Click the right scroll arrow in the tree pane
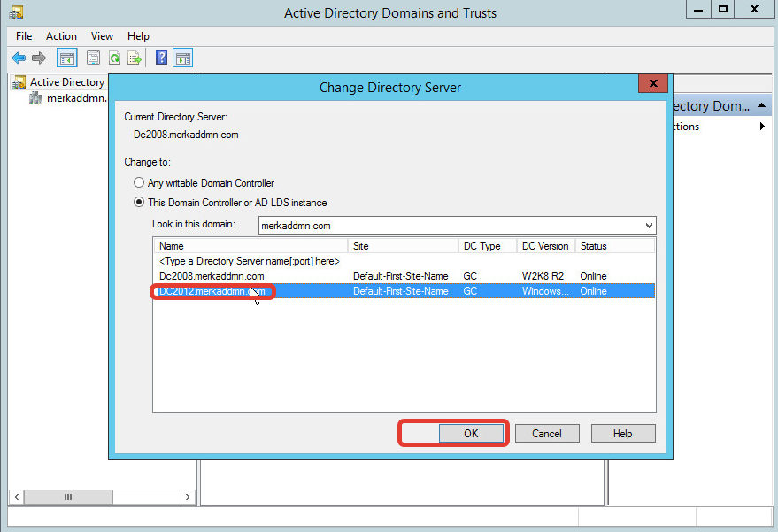The height and width of the screenshot is (532, 778). [188, 497]
